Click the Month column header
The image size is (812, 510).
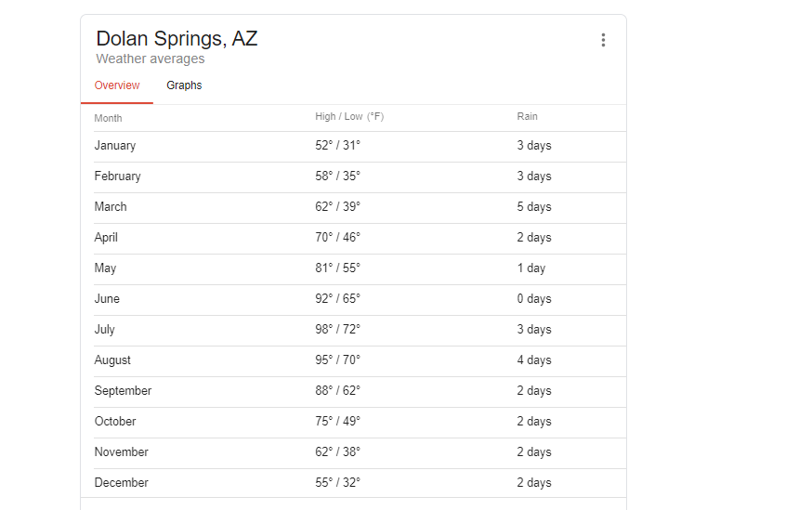point(108,118)
